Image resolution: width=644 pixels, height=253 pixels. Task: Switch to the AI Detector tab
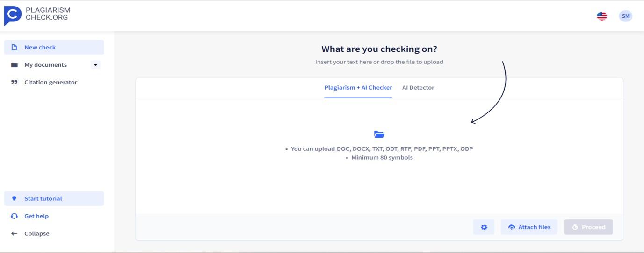[418, 88]
